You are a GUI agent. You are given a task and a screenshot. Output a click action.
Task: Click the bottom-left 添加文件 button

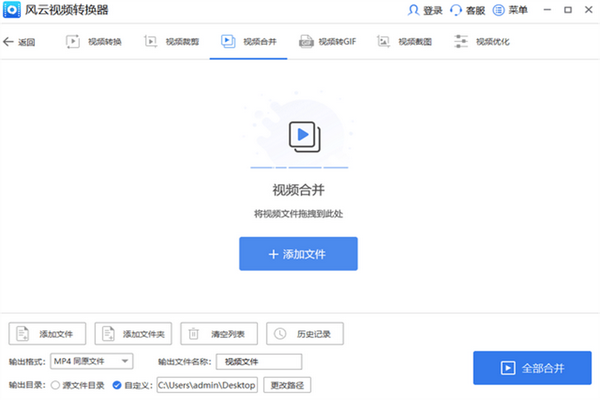click(x=47, y=334)
